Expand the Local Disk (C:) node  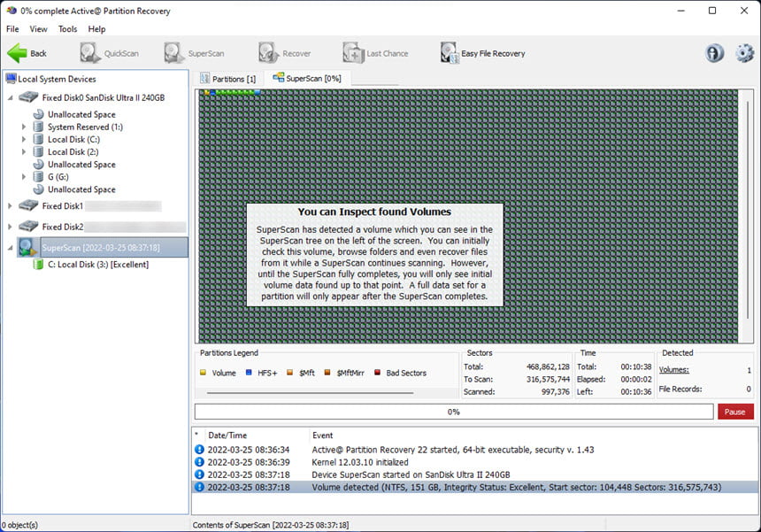pyautogui.click(x=23, y=140)
